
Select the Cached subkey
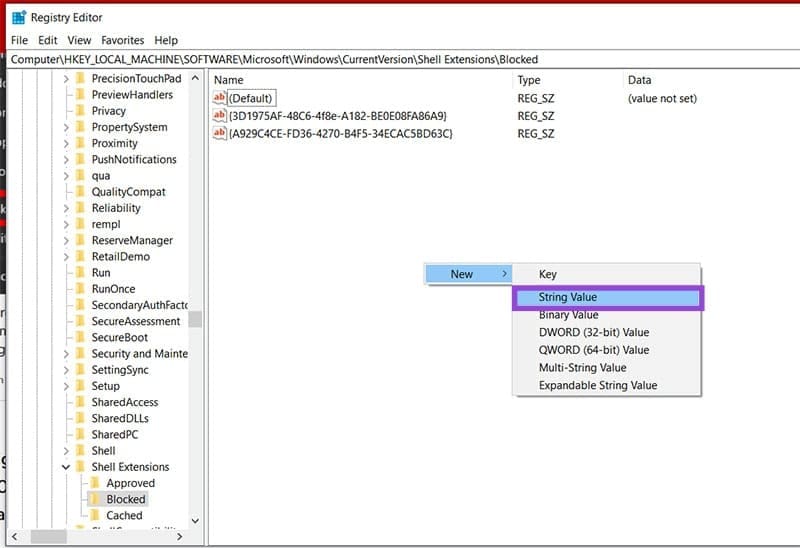[x=124, y=516]
